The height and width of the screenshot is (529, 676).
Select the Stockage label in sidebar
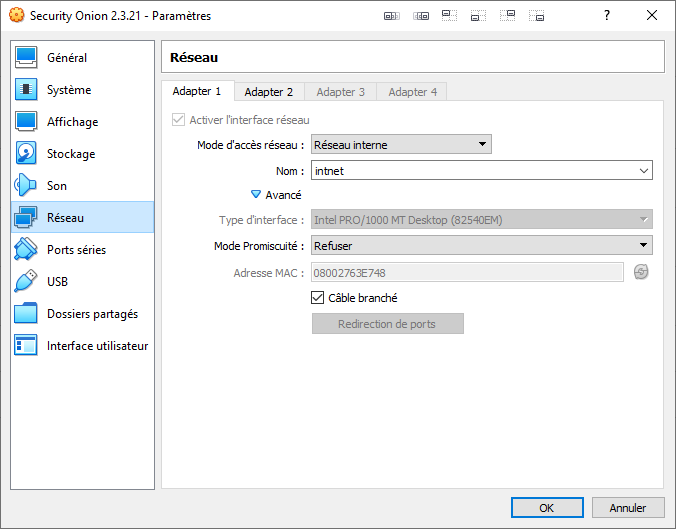tap(71, 154)
